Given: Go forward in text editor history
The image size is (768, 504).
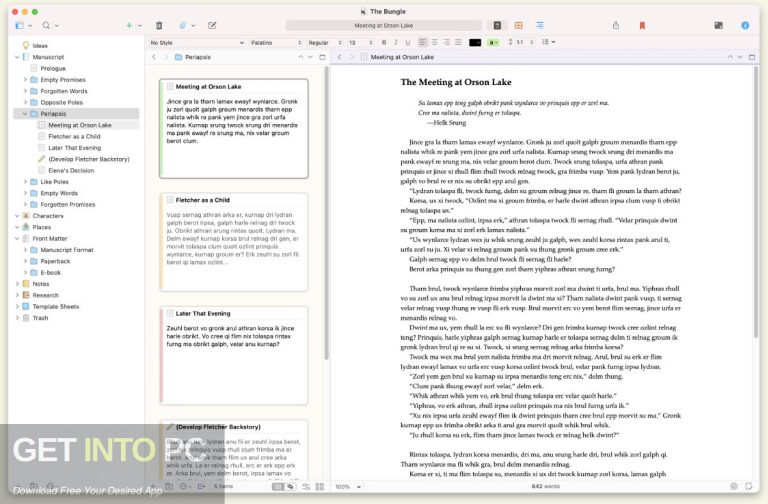Looking at the screenshot, I should (351, 57).
